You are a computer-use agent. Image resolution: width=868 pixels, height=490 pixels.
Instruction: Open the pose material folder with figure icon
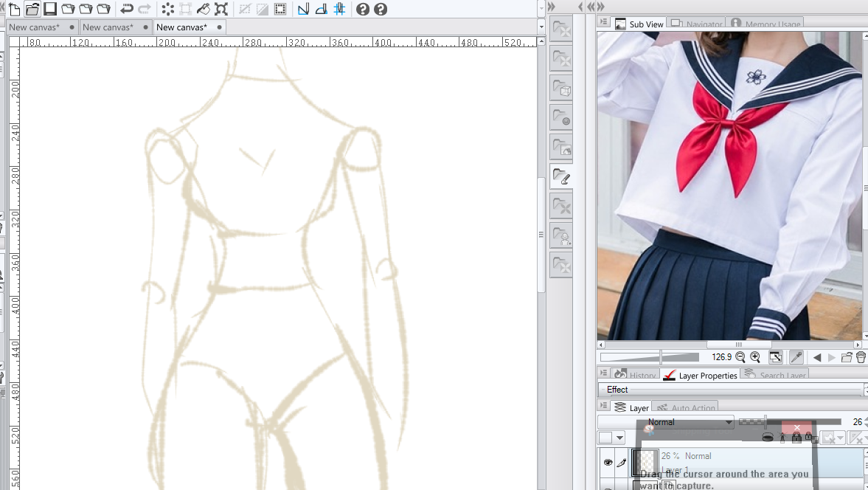[561, 236]
